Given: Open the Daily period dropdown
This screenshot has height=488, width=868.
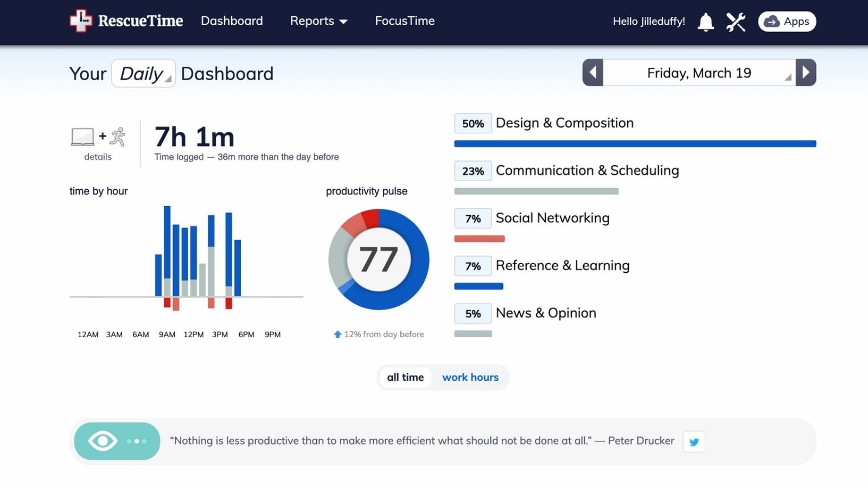Looking at the screenshot, I should 144,73.
